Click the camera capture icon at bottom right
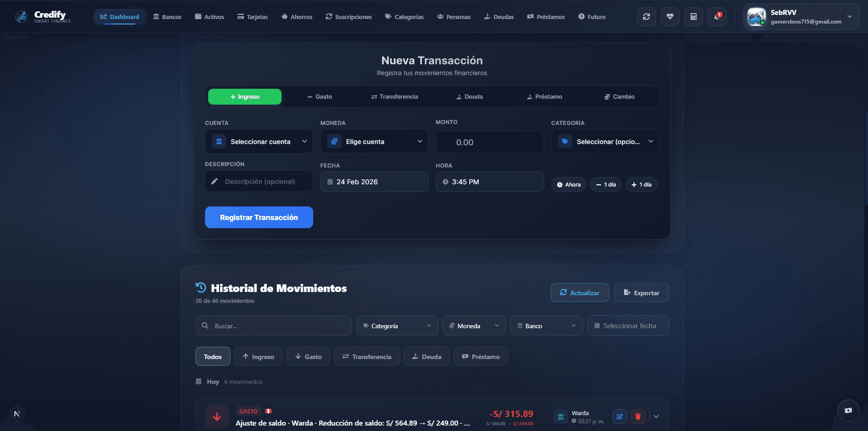This screenshot has width=868, height=431. click(x=849, y=411)
